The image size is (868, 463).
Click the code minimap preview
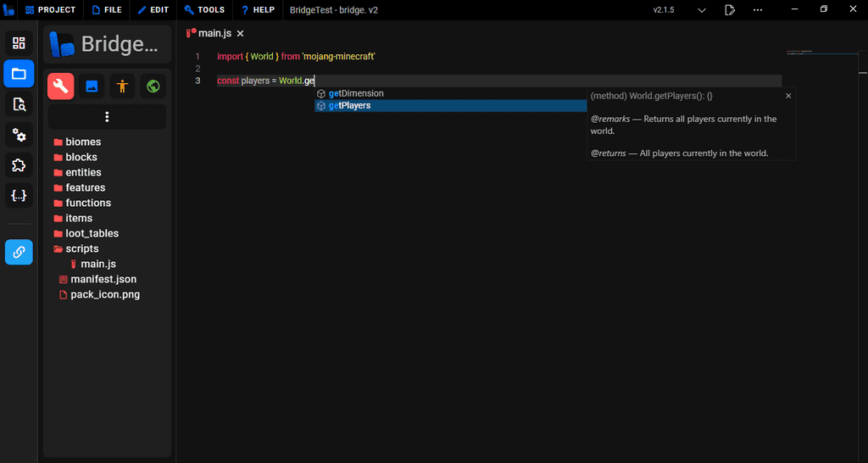coord(800,52)
